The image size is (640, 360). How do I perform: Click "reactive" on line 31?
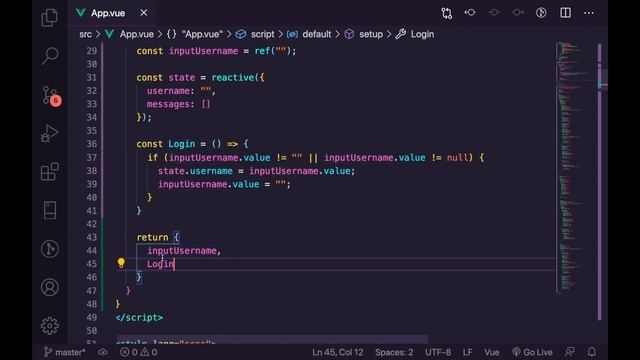click(233, 78)
